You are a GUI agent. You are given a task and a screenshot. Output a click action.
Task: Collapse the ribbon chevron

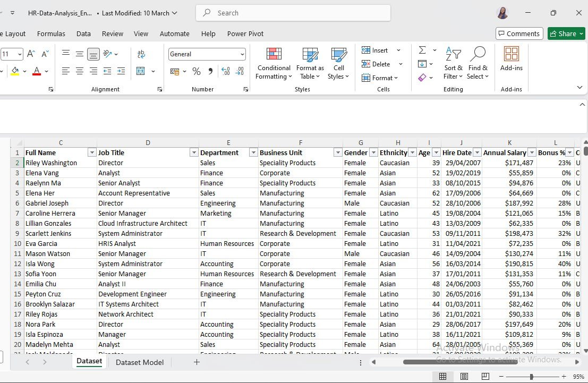click(x=580, y=88)
